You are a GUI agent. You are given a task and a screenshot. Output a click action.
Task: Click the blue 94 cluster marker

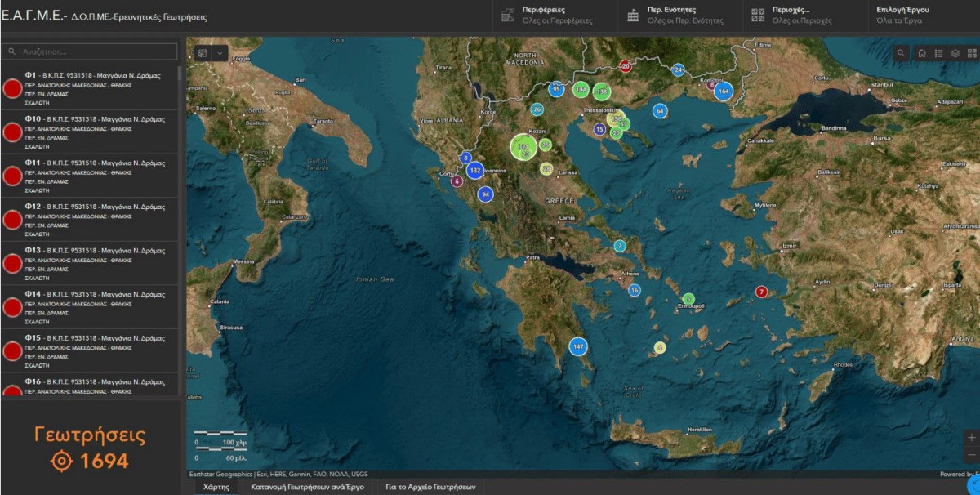pyautogui.click(x=485, y=194)
